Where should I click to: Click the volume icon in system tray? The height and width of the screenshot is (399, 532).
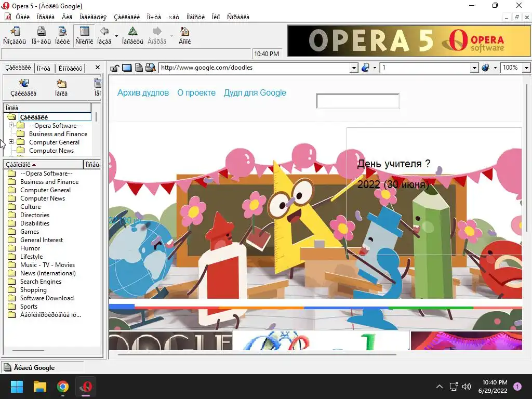coord(467,387)
